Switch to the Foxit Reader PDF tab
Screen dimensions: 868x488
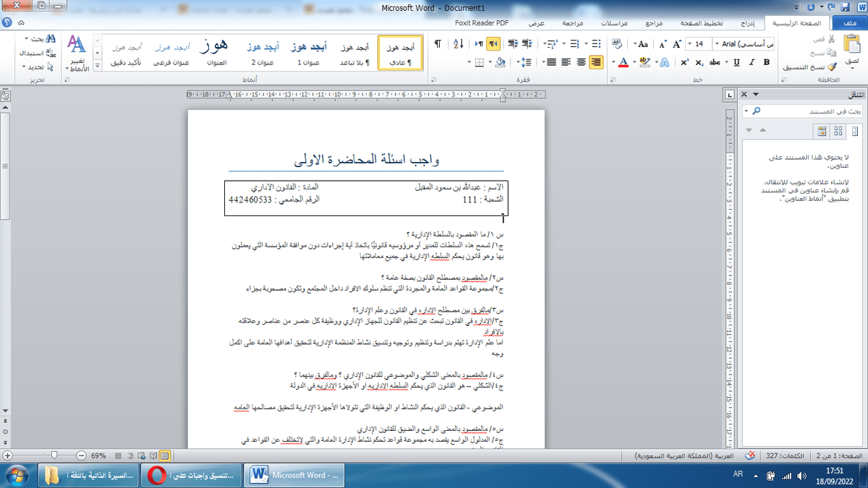(x=482, y=23)
